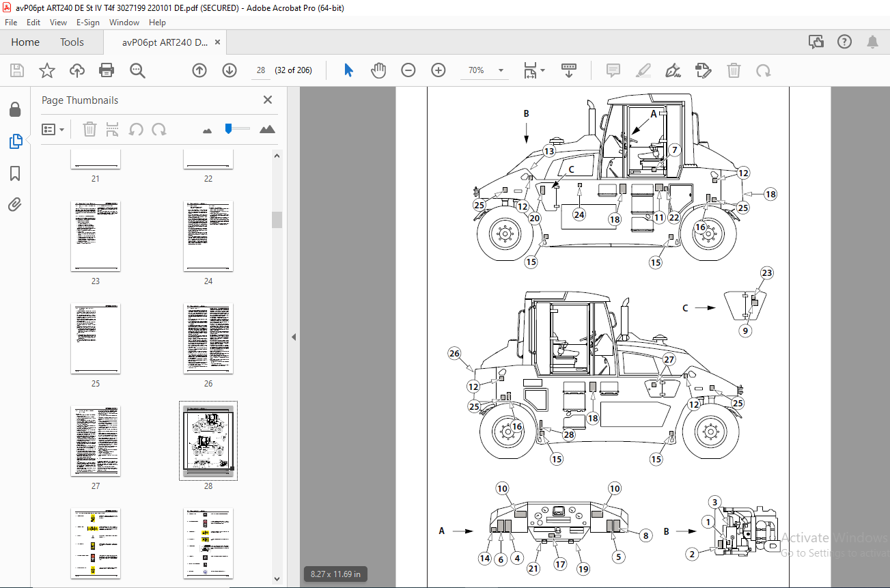Image resolution: width=890 pixels, height=588 pixels.
Task: Select the page 23 thumbnail
Action: tap(96, 236)
